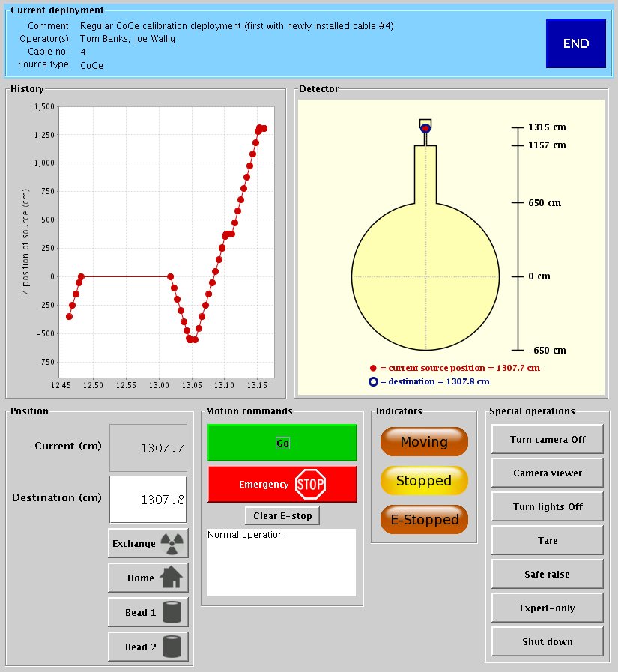Click the house icon on Home button

pyautogui.click(x=172, y=578)
